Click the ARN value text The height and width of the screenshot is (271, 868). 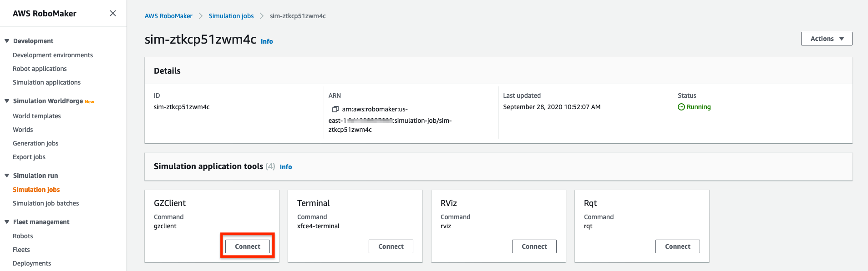pos(390,120)
